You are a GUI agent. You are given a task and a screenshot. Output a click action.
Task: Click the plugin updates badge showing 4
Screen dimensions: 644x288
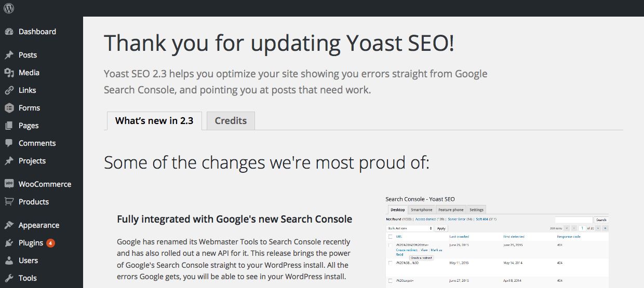pos(50,243)
